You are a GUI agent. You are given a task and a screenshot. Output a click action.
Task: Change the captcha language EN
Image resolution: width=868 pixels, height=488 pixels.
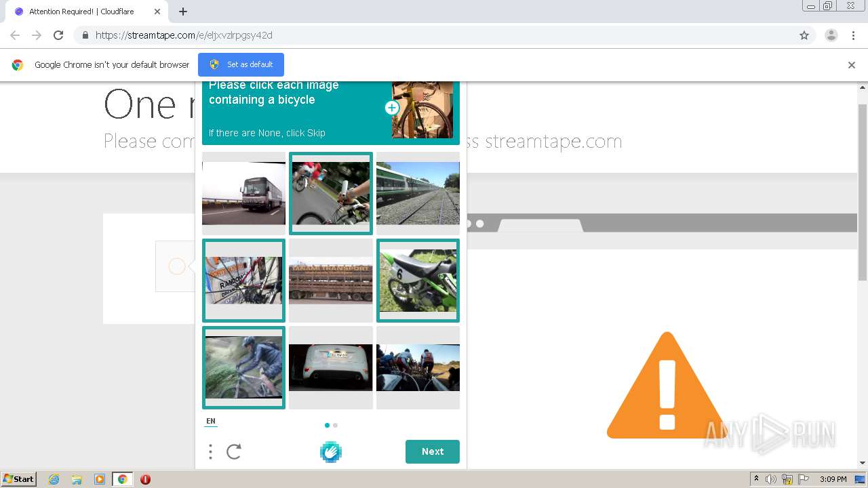pyautogui.click(x=211, y=421)
